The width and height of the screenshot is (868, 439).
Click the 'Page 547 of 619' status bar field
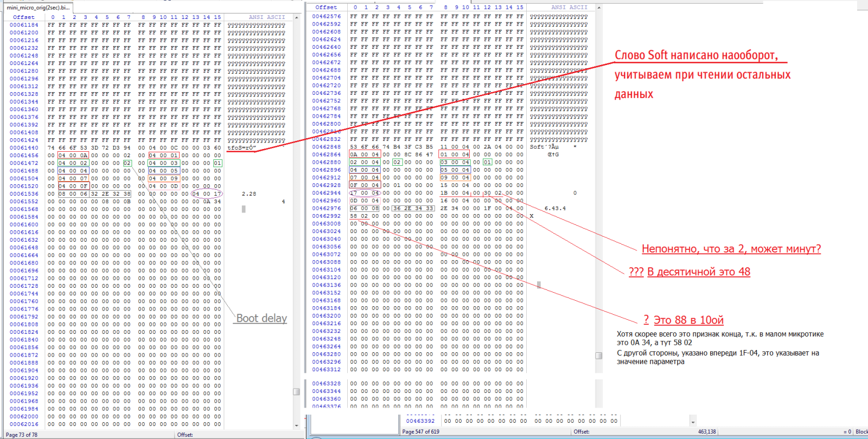click(421, 432)
